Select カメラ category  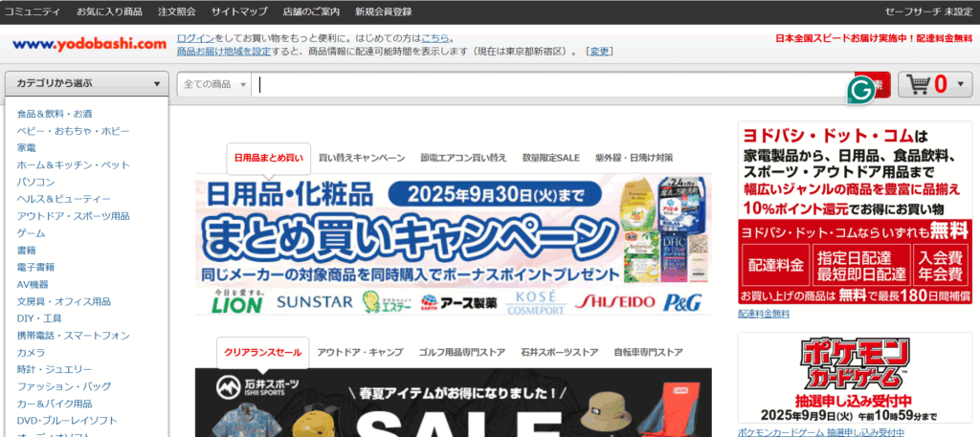32,352
